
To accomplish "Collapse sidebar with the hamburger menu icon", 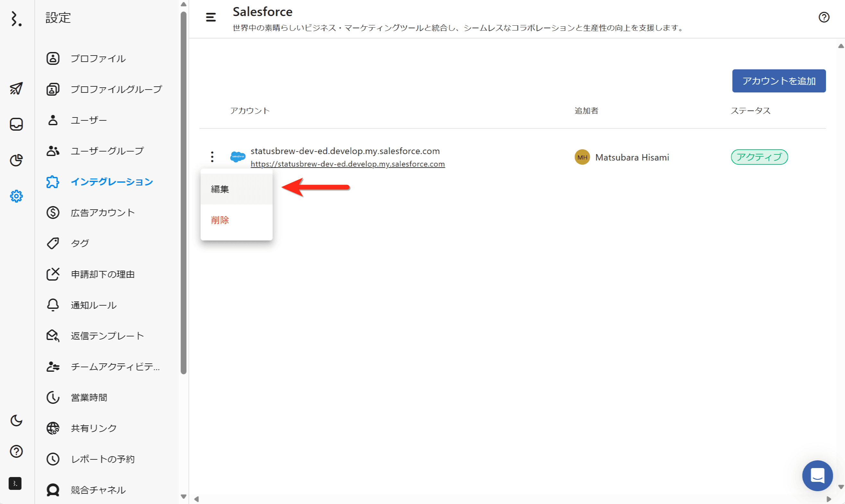I will (x=211, y=17).
